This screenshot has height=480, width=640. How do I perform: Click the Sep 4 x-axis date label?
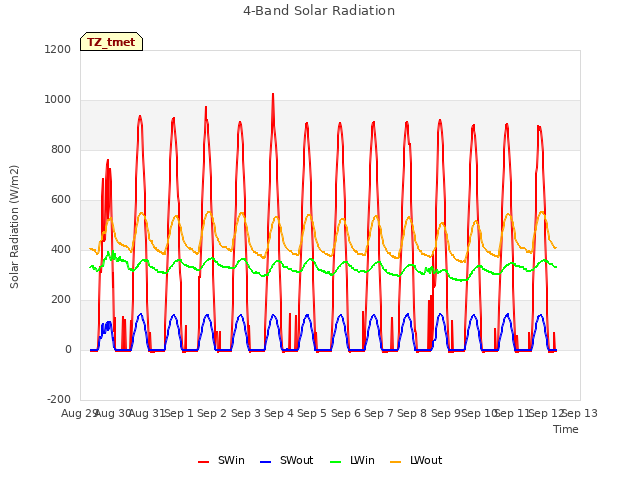coord(279,413)
